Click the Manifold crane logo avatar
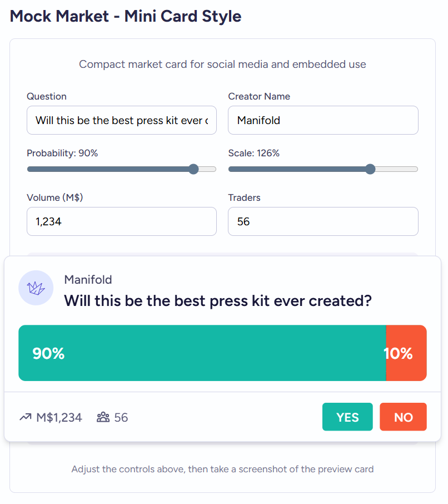Image resolution: width=448 pixels, height=504 pixels. click(x=36, y=288)
